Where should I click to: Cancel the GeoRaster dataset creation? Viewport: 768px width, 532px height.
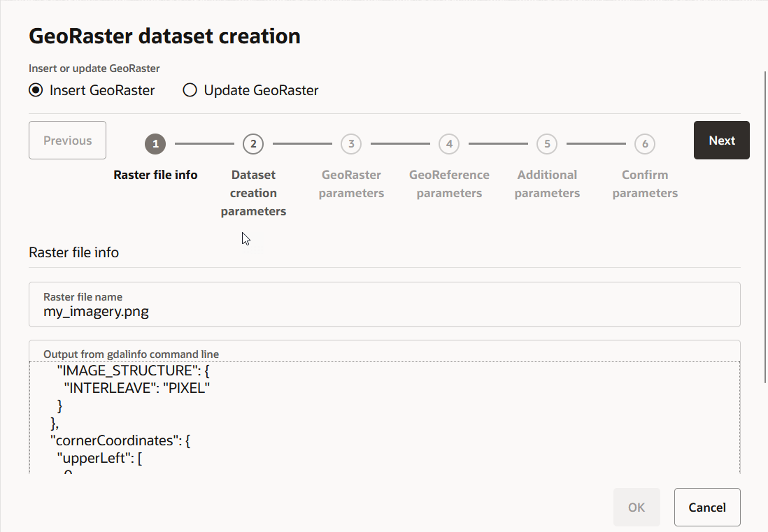pos(706,507)
